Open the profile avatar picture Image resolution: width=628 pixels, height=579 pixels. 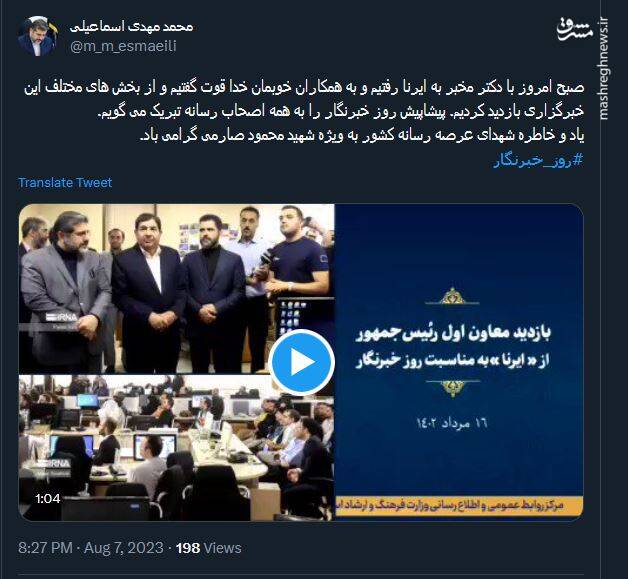point(37,36)
